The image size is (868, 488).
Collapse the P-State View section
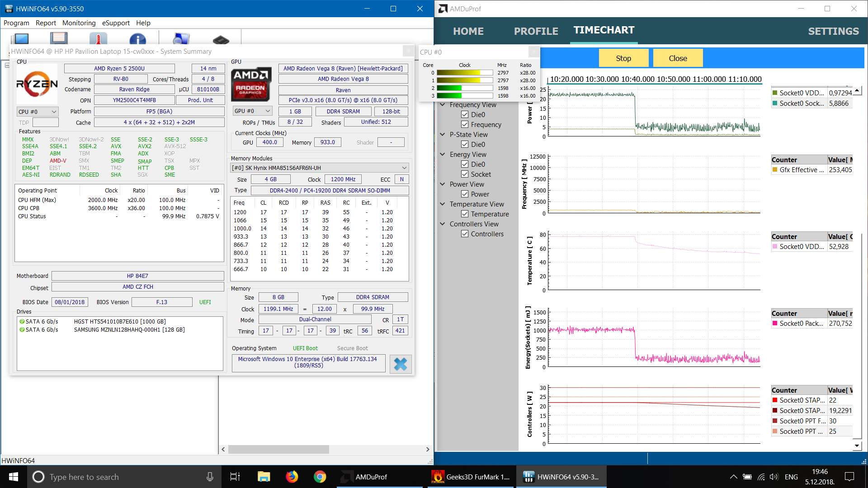[443, 135]
